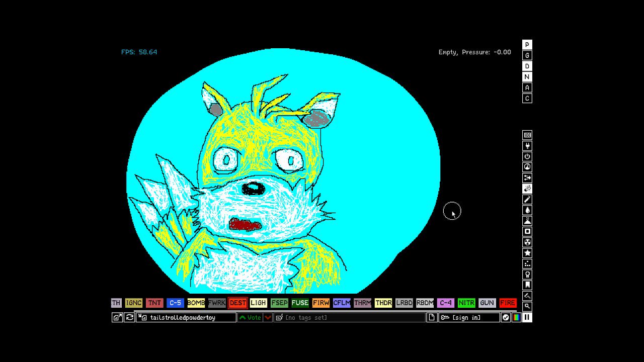Select the IGNC element
Image resolution: width=644 pixels, height=362 pixels.
[134, 303]
